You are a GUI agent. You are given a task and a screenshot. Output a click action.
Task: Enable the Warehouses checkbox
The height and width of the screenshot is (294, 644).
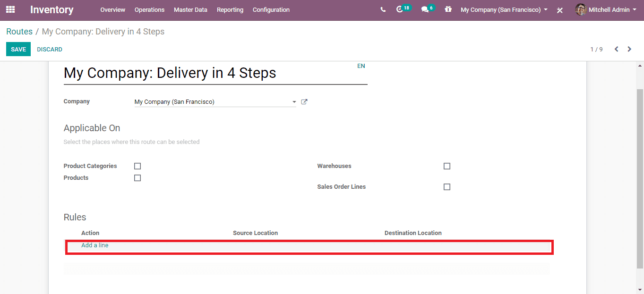[447, 166]
